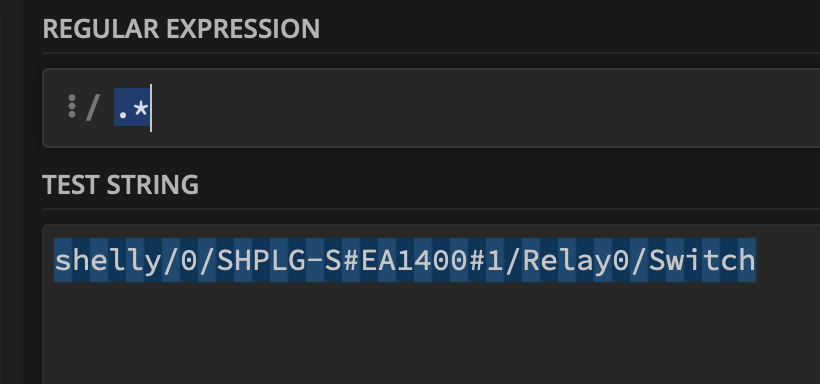Click the slash between Relay0 and Switch
Viewport: 820px width, 384px height.
pyautogui.click(x=639, y=261)
